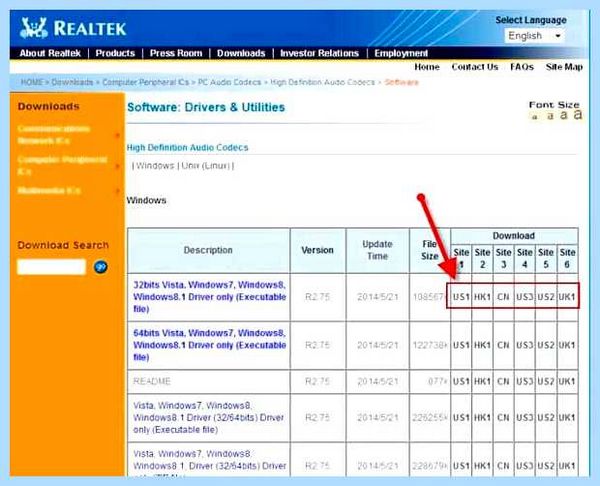Download 64bits driver from US2
The width and height of the screenshot is (600, 486).
coord(546,345)
